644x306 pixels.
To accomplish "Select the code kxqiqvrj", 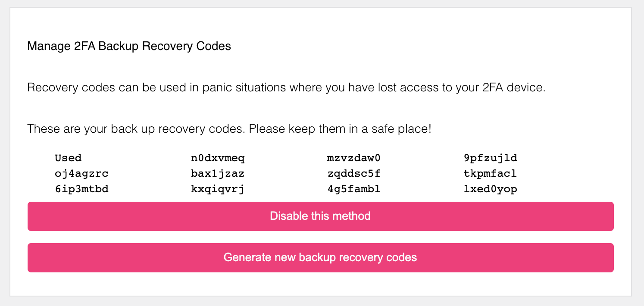I will tap(218, 189).
